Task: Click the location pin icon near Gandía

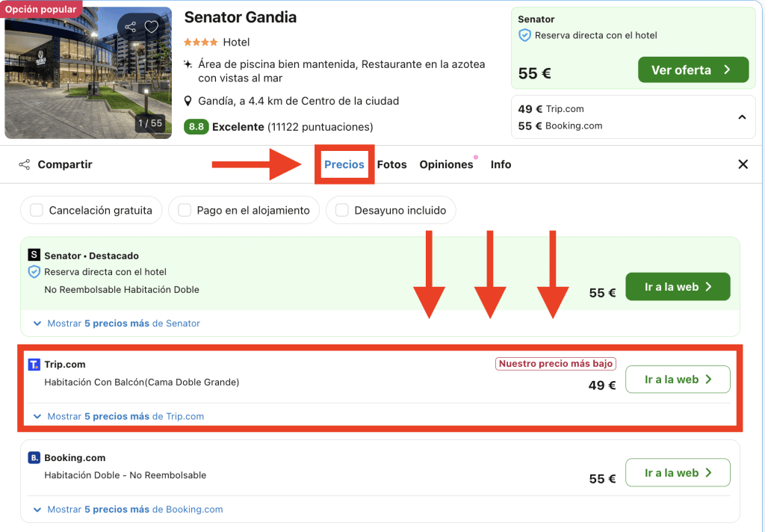Action: (x=189, y=101)
